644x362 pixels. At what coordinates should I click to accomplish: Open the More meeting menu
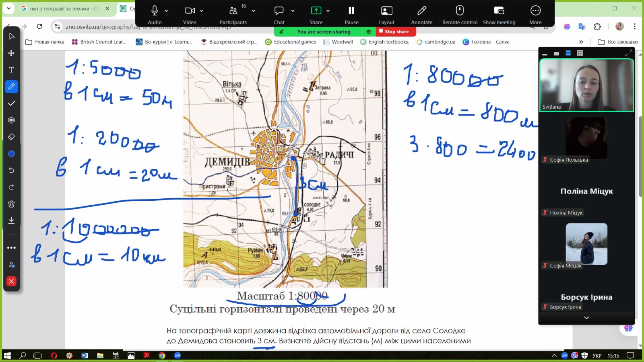click(535, 14)
